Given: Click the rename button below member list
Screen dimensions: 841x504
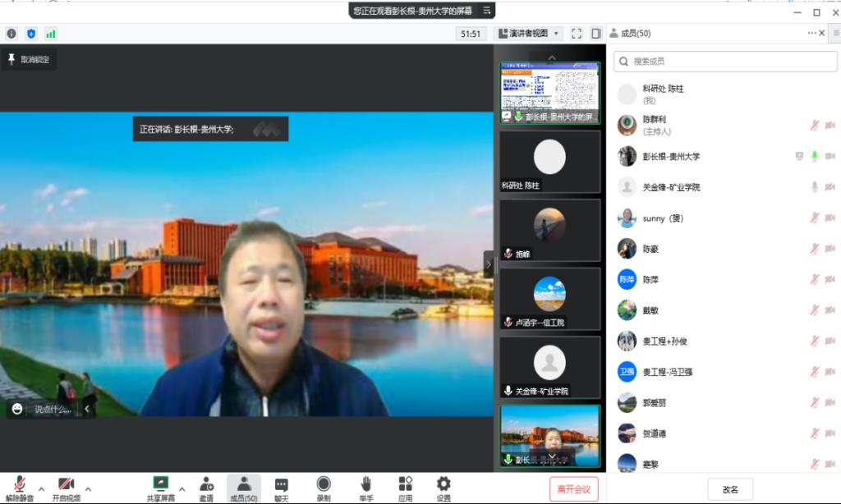Looking at the screenshot, I should (x=730, y=489).
